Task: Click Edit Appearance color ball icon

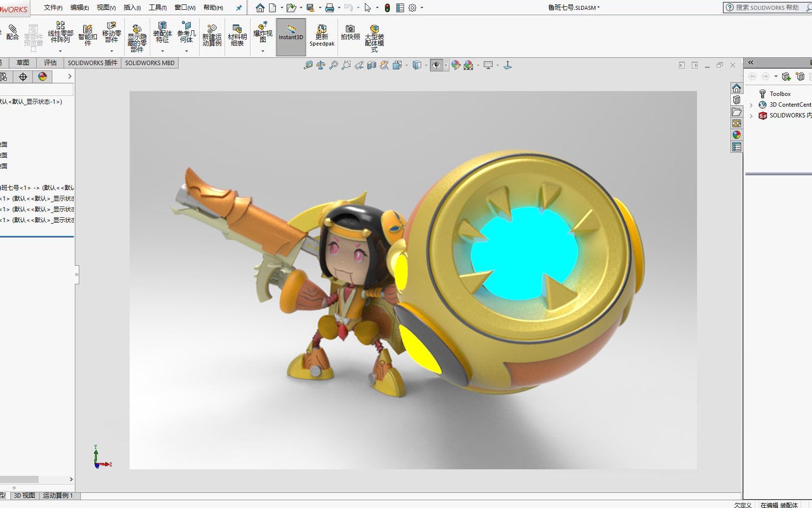Action: (x=456, y=65)
